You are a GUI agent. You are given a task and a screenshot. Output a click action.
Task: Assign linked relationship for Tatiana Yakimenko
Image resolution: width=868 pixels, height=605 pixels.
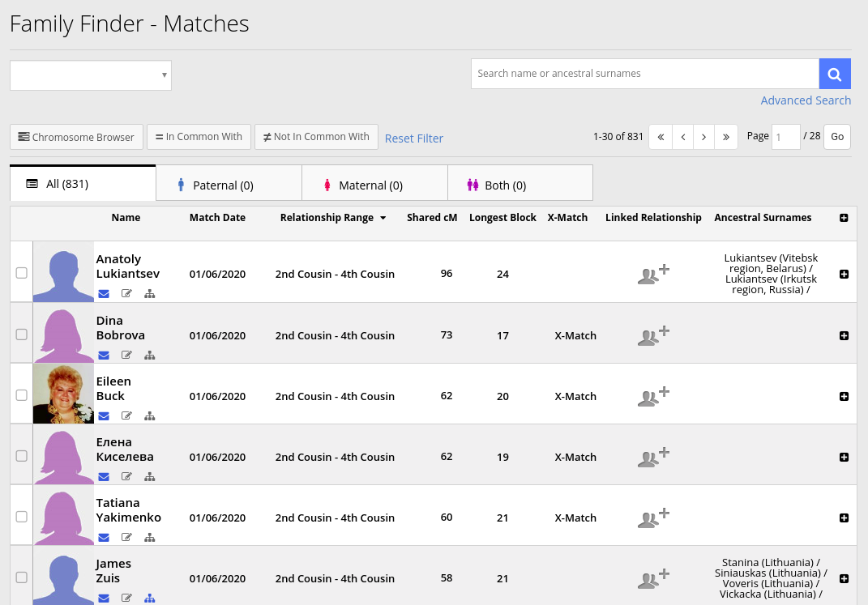point(653,518)
